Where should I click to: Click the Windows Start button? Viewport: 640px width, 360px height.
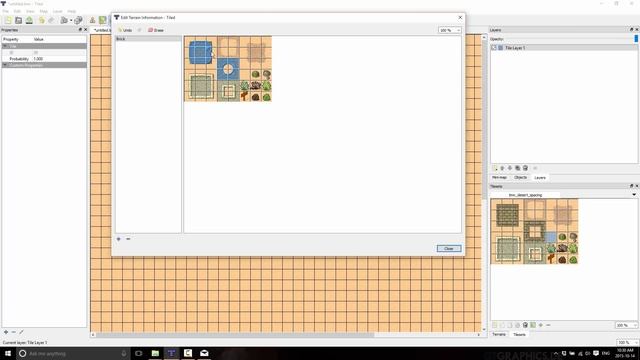coord(8,353)
